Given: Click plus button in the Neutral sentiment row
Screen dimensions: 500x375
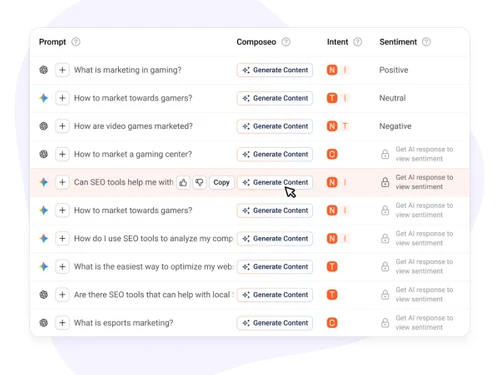Looking at the screenshot, I should point(62,98).
